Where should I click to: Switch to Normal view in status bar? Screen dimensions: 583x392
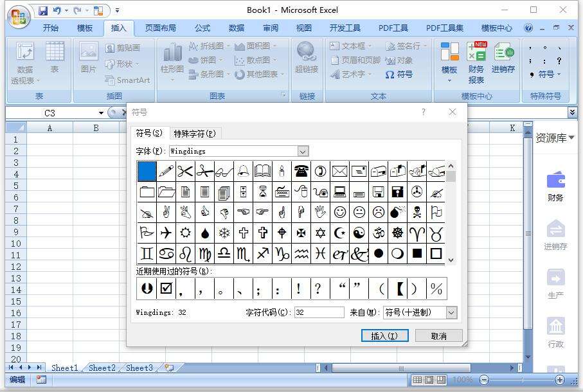point(417,380)
